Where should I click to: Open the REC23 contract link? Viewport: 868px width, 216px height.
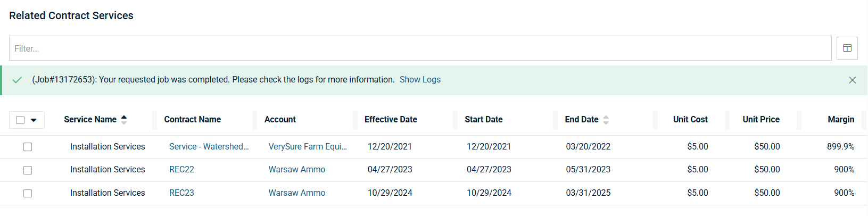pyautogui.click(x=181, y=193)
